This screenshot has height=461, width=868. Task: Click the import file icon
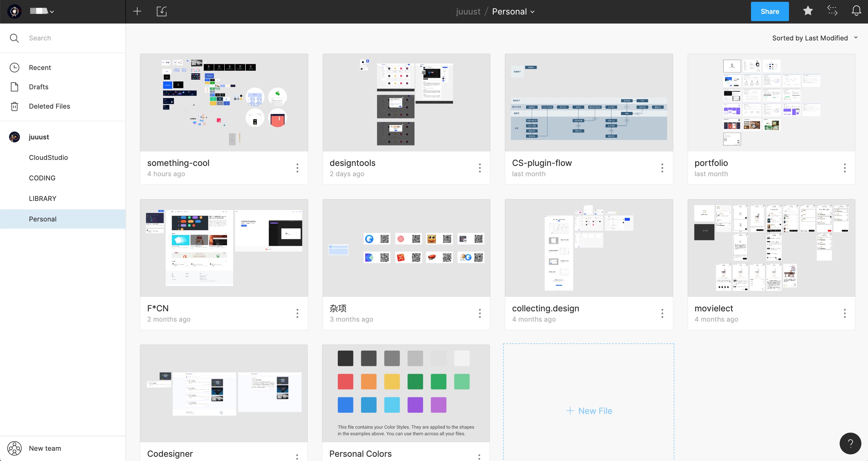[x=162, y=11]
